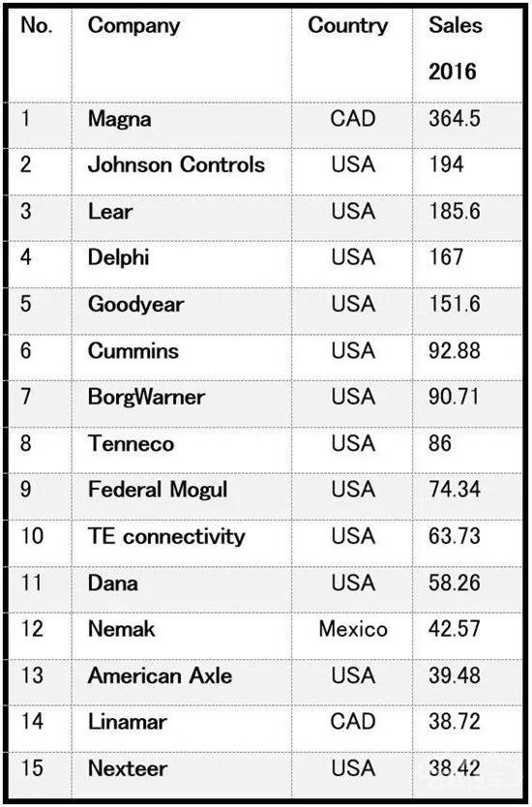Screen dimensions: 532x807
Task: Click the Lear sales value 185.6
Action: tap(455, 212)
